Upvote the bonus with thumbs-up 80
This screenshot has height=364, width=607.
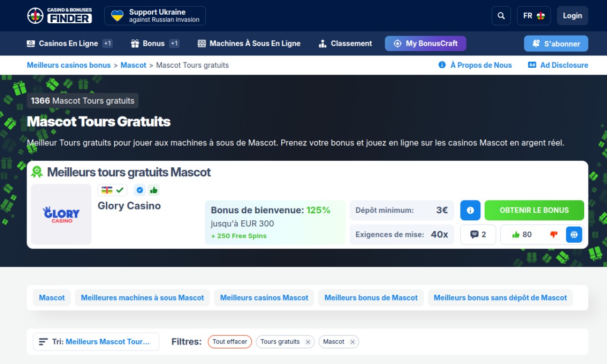pyautogui.click(x=522, y=235)
